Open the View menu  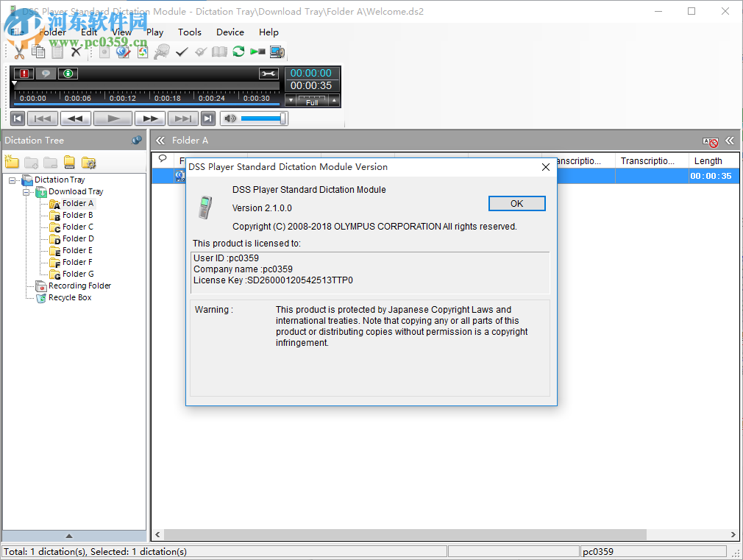tap(122, 32)
